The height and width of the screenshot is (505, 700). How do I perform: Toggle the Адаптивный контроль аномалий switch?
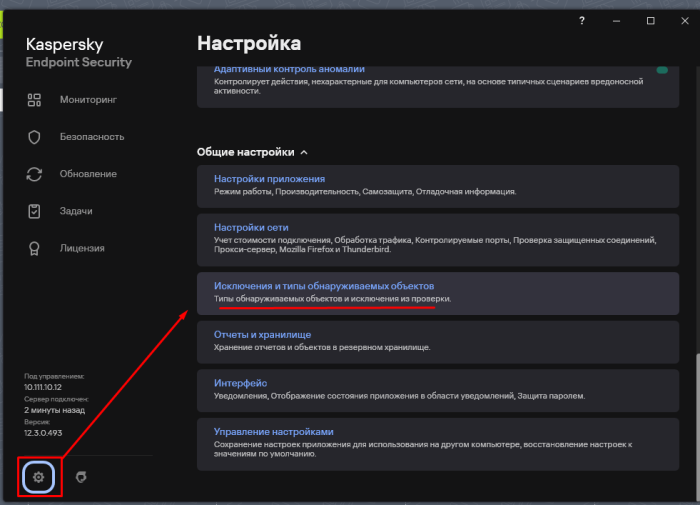click(x=661, y=70)
